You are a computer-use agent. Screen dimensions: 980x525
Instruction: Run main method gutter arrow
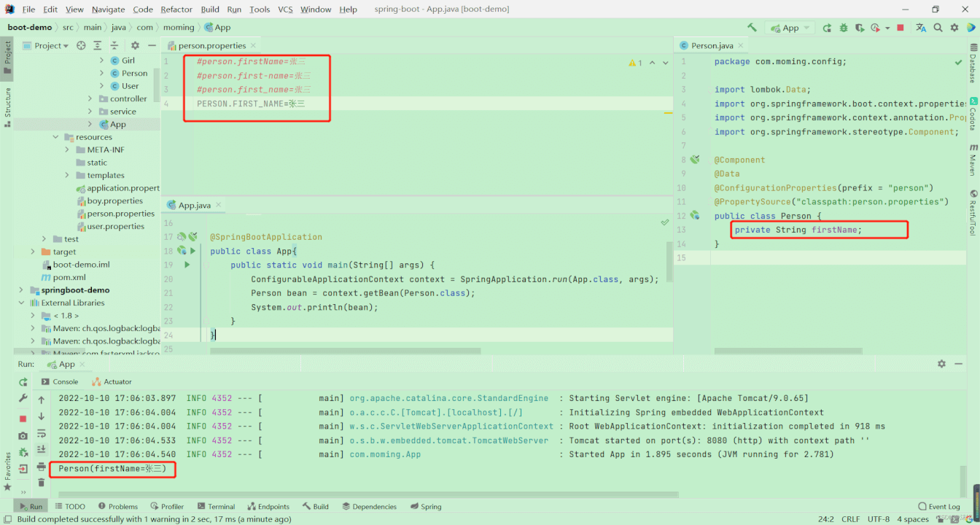tap(187, 265)
